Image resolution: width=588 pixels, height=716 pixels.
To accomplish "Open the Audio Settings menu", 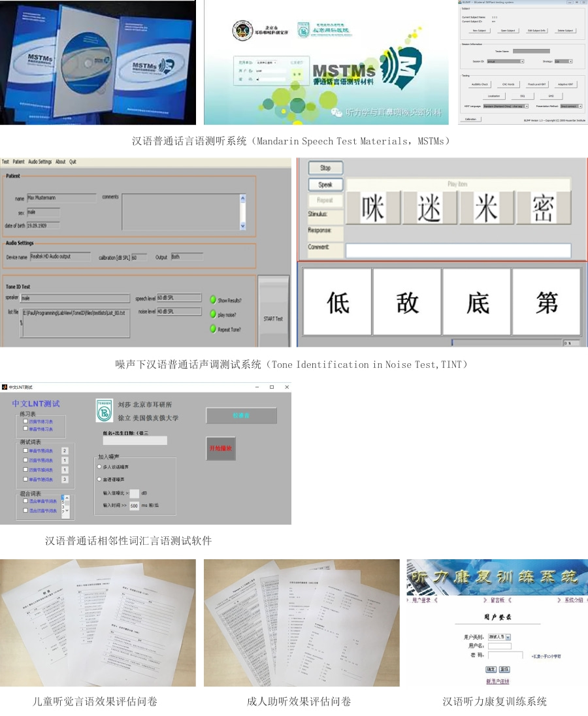I will [40, 161].
